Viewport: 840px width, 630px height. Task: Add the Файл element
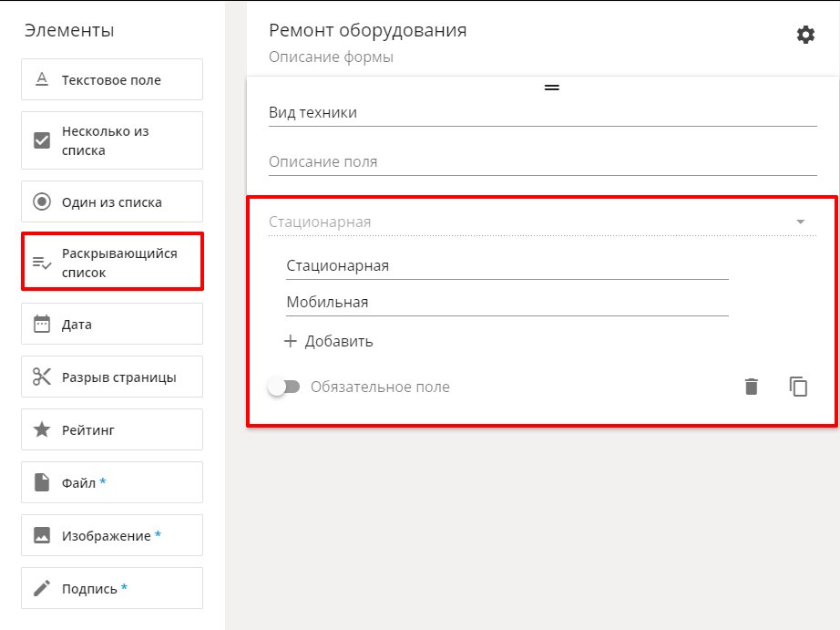click(x=112, y=482)
